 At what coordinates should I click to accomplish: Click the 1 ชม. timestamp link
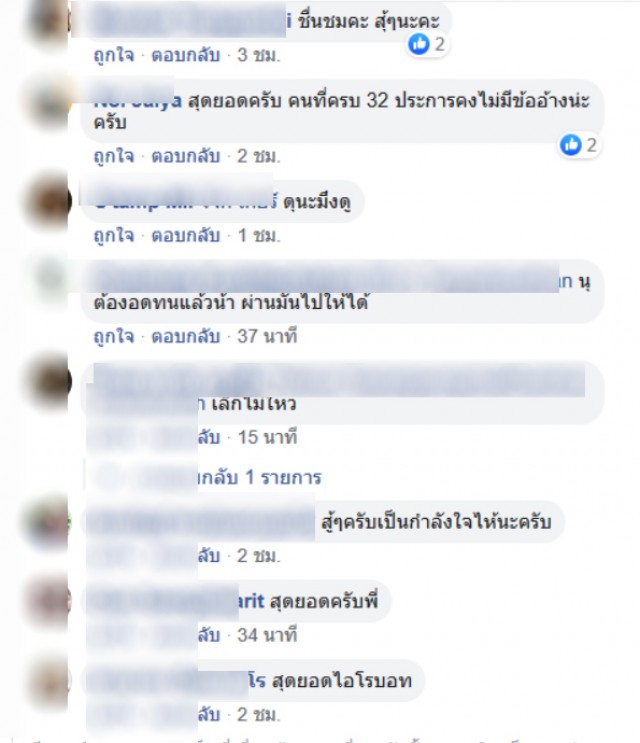click(x=259, y=235)
